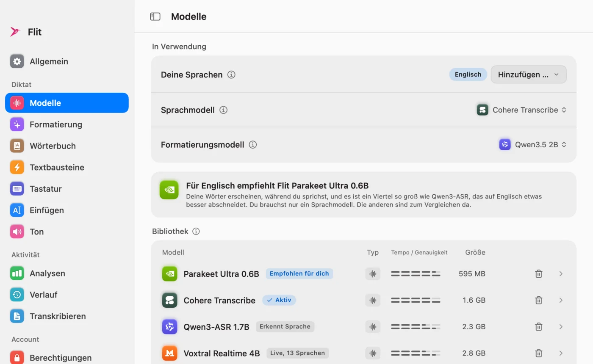Open the Ton settings section
The height and width of the screenshot is (364, 593).
pos(67,232)
